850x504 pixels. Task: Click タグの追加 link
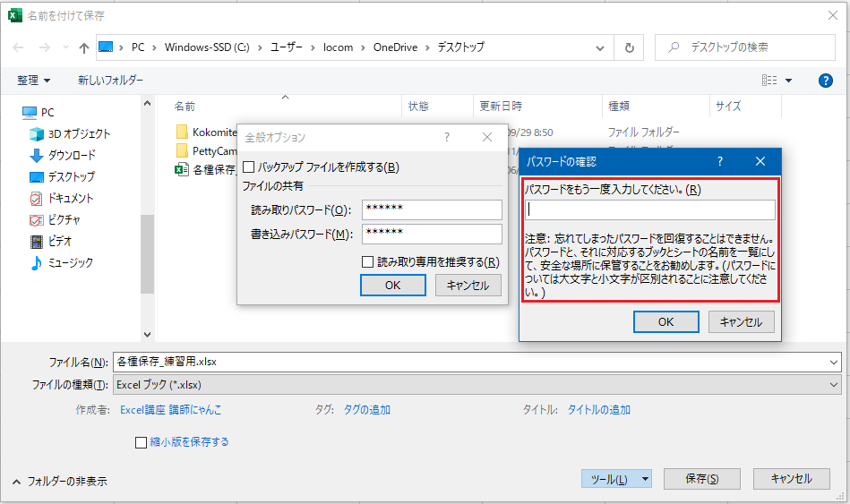367,410
